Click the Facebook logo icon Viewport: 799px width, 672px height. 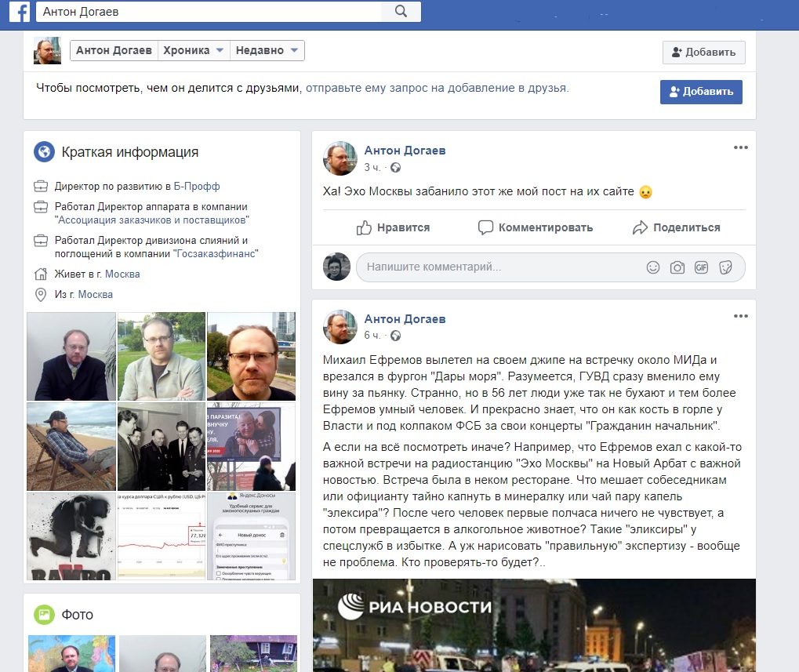[20, 12]
